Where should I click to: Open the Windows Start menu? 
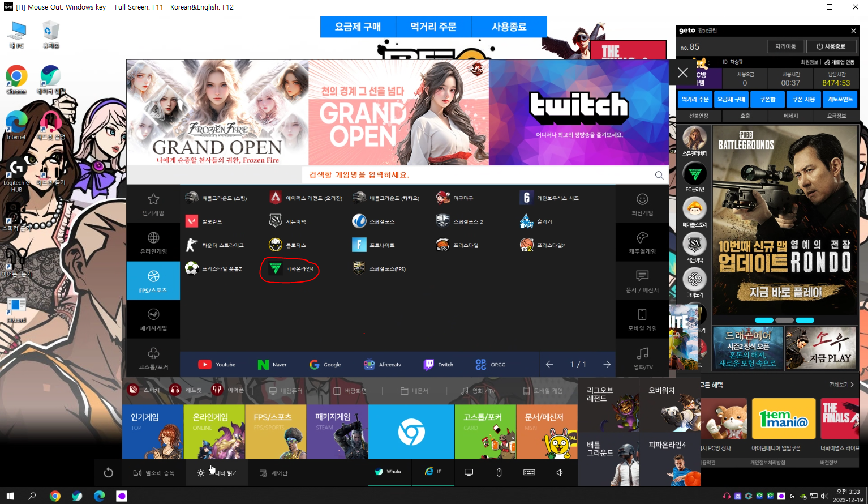[10, 496]
